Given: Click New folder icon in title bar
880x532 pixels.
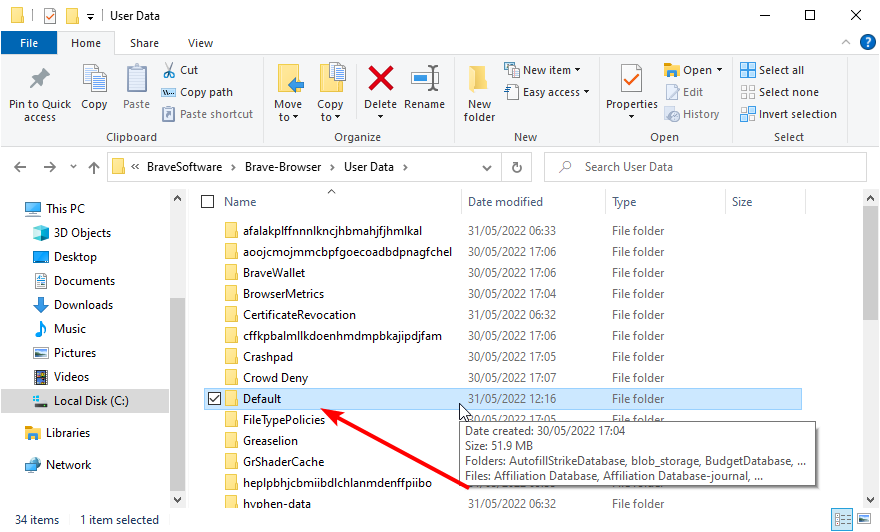Looking at the screenshot, I should 72,16.
